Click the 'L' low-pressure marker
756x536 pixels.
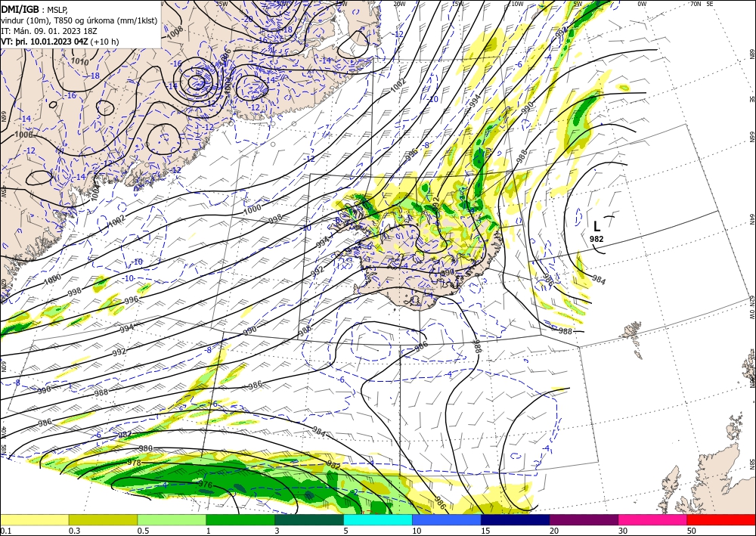pos(597,226)
